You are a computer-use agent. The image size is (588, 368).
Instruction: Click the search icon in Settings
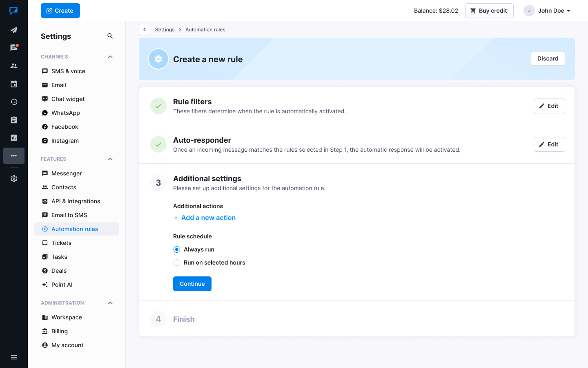(110, 36)
